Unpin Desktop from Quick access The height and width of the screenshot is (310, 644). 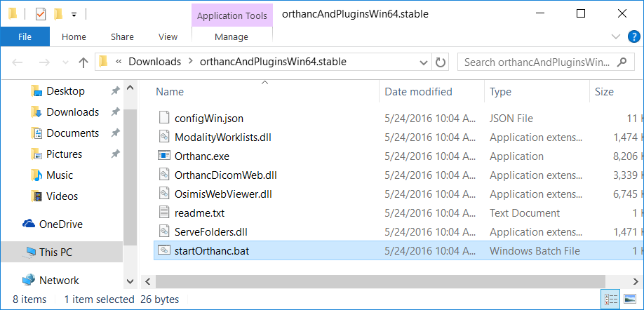(116, 90)
